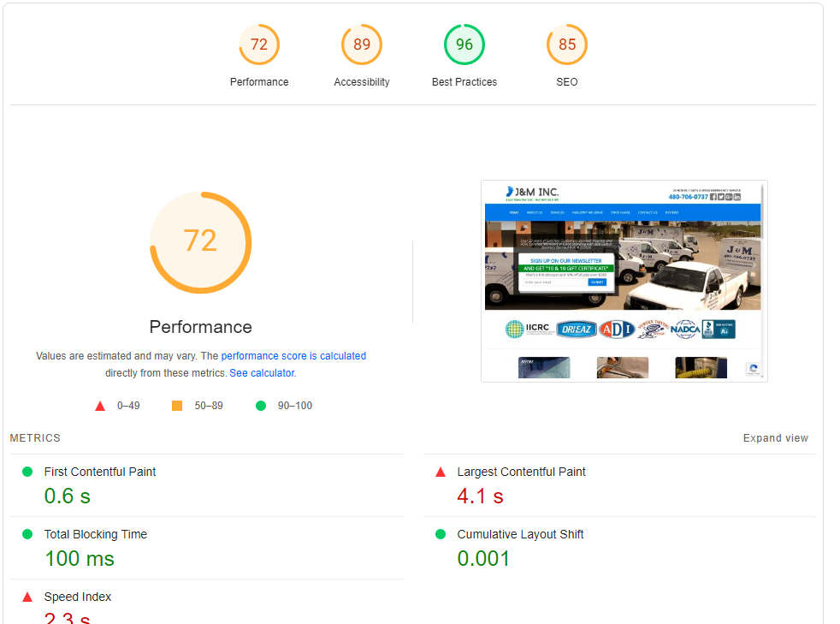This screenshot has width=840, height=624.
Task: Click the red triangle 0–49 legend icon
Action: tap(100, 406)
